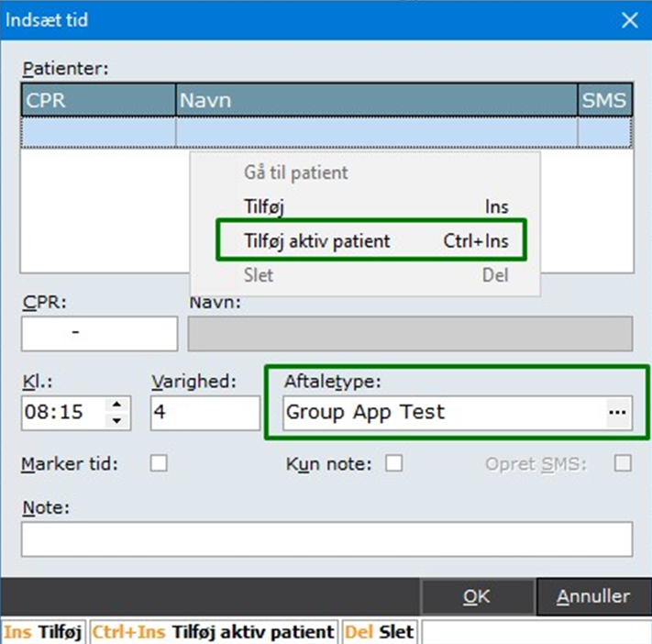Image resolution: width=652 pixels, height=644 pixels.
Task: Choose 'Tilføj' from the context menu
Action: [x=365, y=206]
